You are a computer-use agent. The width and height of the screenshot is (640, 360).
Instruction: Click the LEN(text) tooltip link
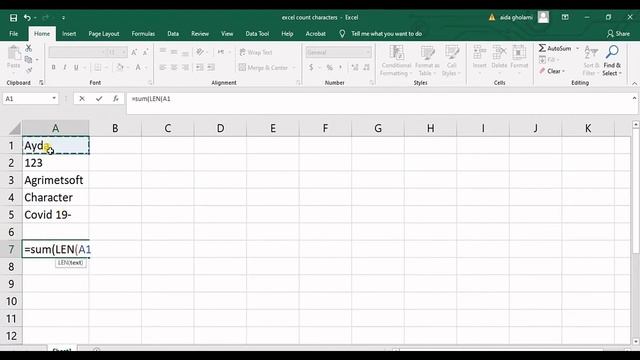click(x=71, y=263)
